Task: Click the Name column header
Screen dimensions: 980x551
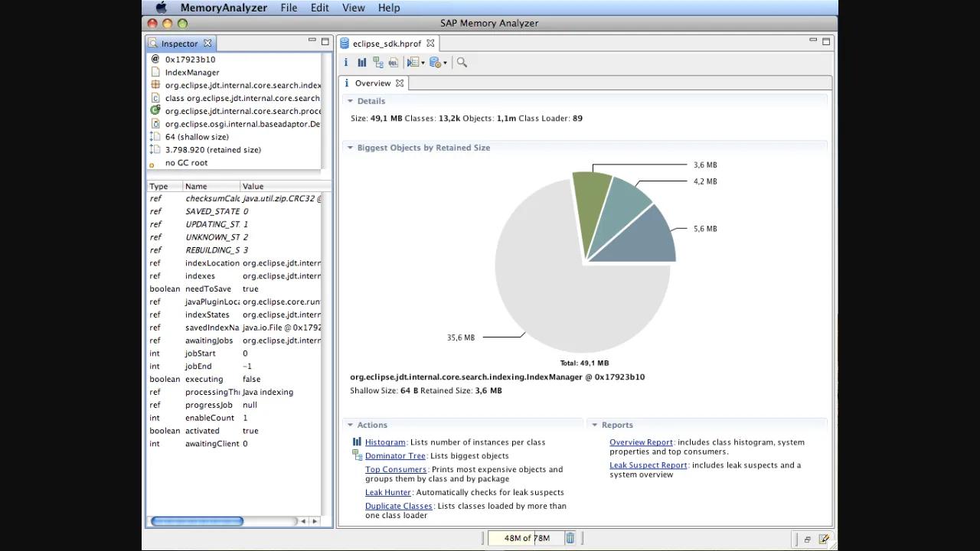Action: coord(211,186)
